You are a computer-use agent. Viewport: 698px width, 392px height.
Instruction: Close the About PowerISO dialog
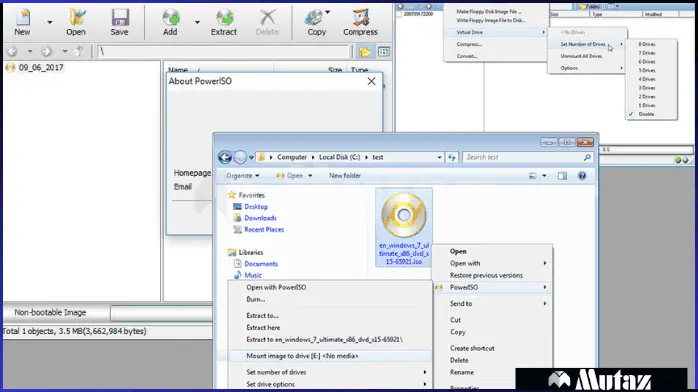click(x=372, y=81)
